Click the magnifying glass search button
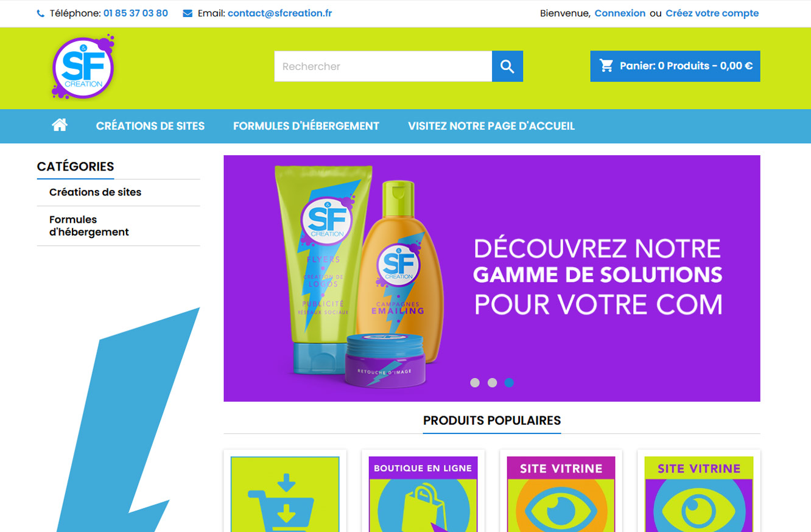The height and width of the screenshot is (532, 811). coord(507,66)
